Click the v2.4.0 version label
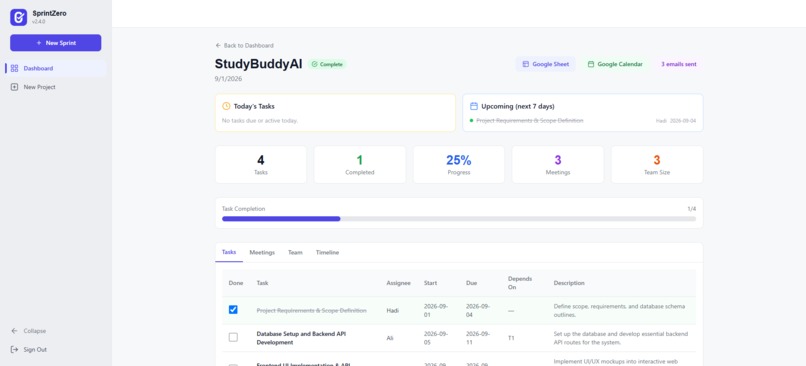This screenshot has width=806, height=366. click(39, 22)
